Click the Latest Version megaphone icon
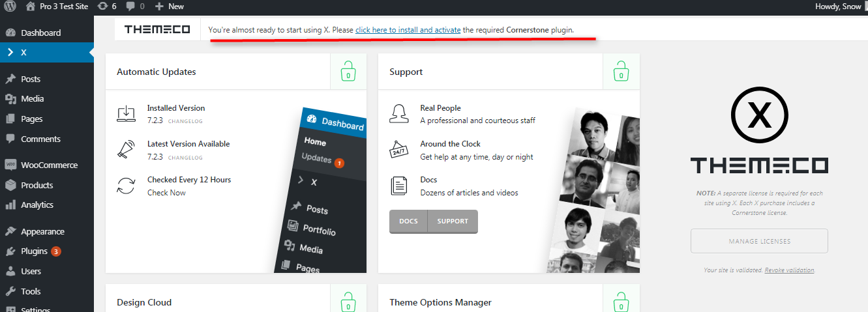This screenshot has width=868, height=312. point(125,150)
